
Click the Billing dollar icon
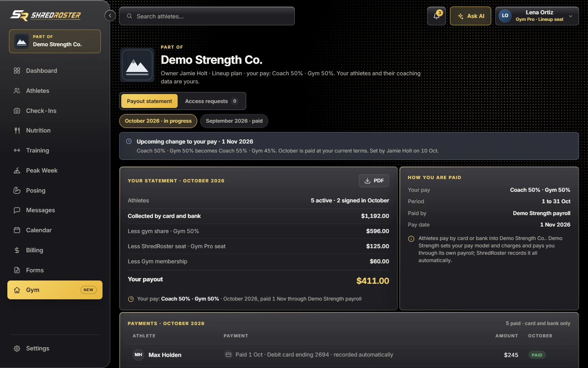17,250
